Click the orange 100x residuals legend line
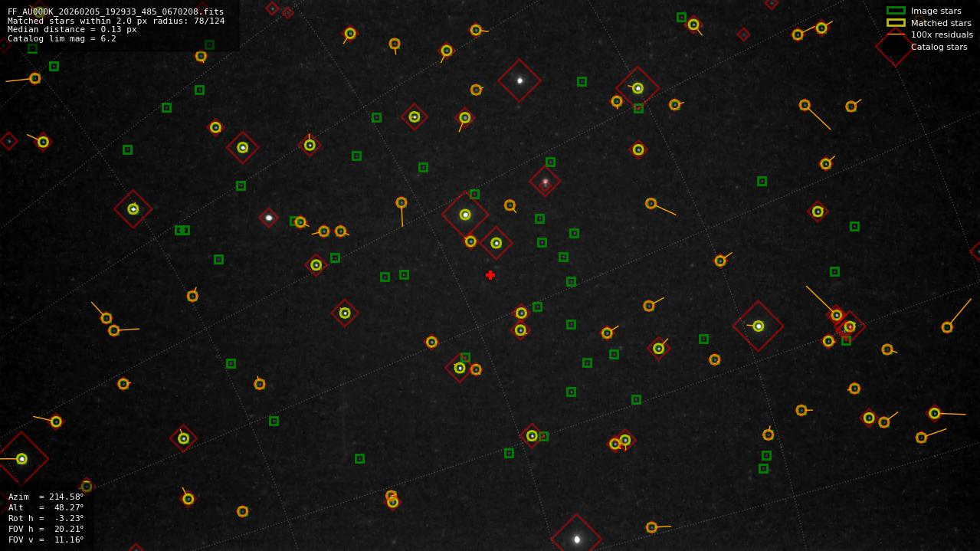The width and height of the screenshot is (980, 551). [896, 34]
